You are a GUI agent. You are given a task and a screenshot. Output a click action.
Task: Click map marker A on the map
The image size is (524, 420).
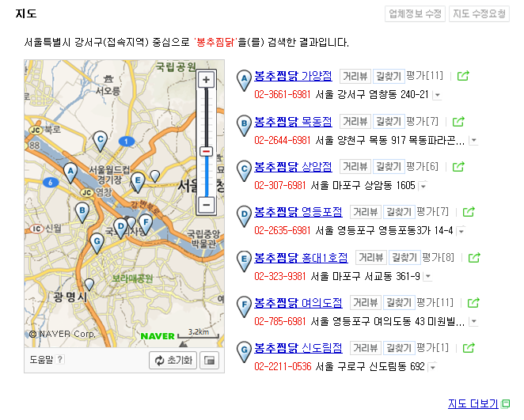click(70, 173)
